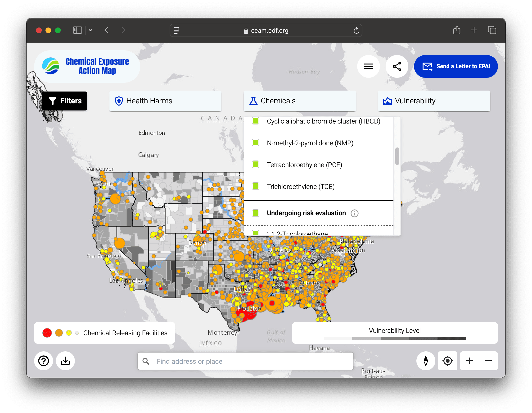Click the download data icon
The height and width of the screenshot is (413, 532).
pos(65,361)
